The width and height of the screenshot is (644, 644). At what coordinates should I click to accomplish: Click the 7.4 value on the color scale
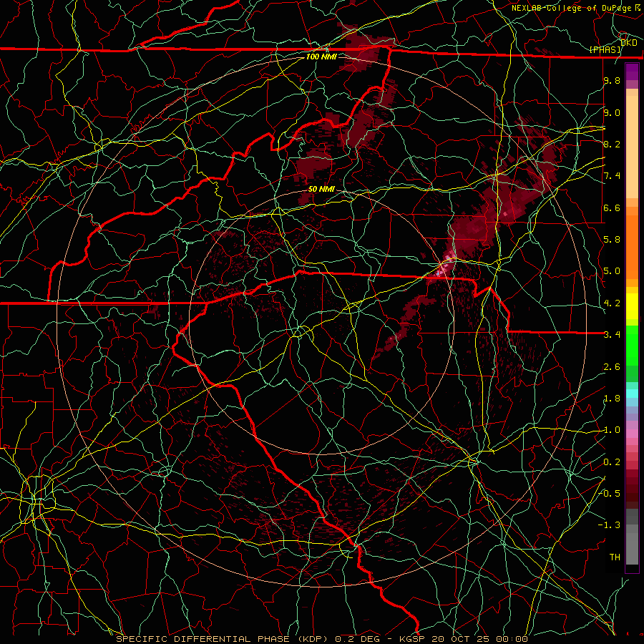[612, 176]
